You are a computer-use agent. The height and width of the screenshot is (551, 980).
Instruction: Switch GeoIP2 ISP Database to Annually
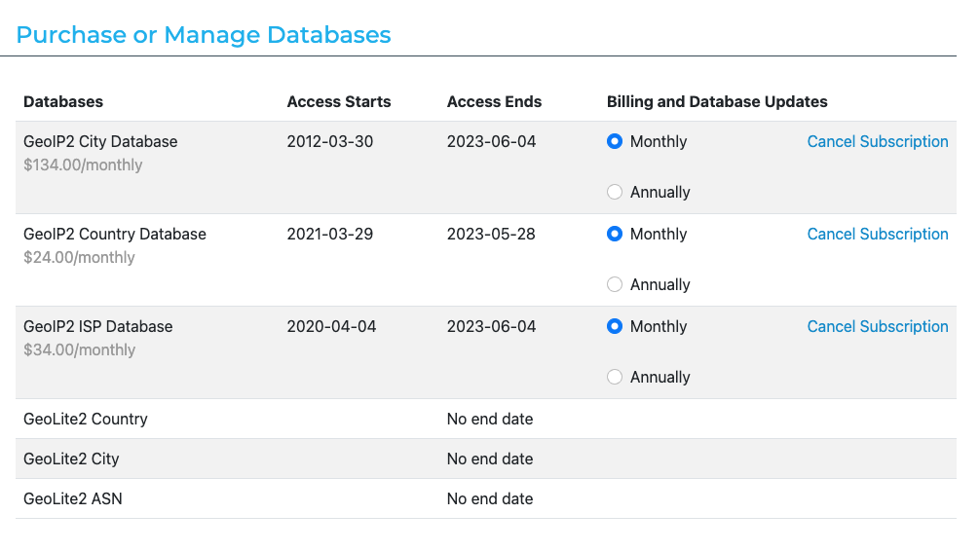pos(615,378)
